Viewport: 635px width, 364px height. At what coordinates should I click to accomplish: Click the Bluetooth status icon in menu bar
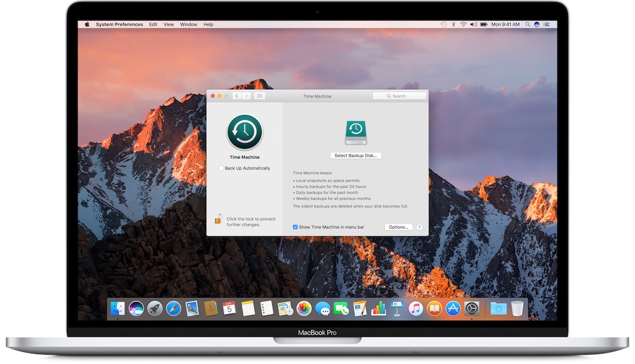[453, 24]
